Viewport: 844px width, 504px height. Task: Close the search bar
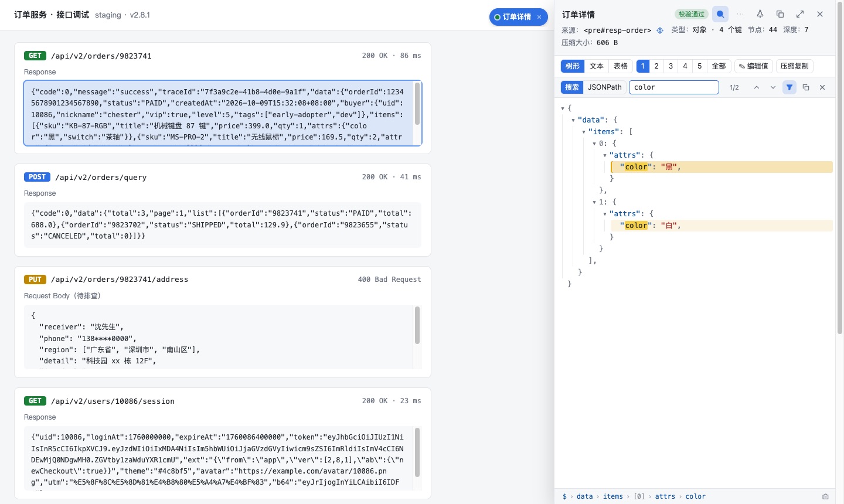coord(822,87)
